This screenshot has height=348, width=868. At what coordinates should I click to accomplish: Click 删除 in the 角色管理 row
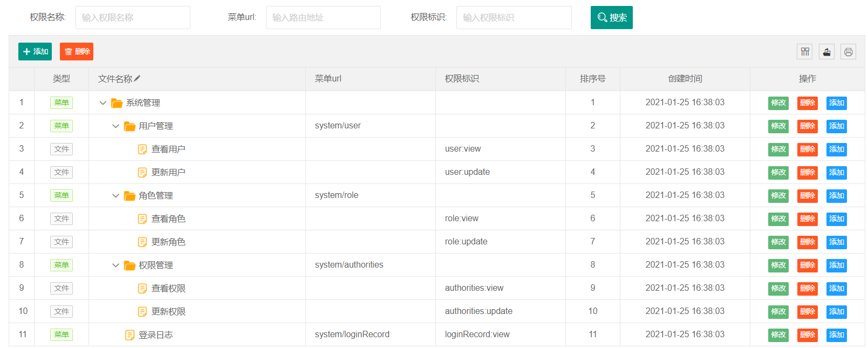pyautogui.click(x=807, y=196)
